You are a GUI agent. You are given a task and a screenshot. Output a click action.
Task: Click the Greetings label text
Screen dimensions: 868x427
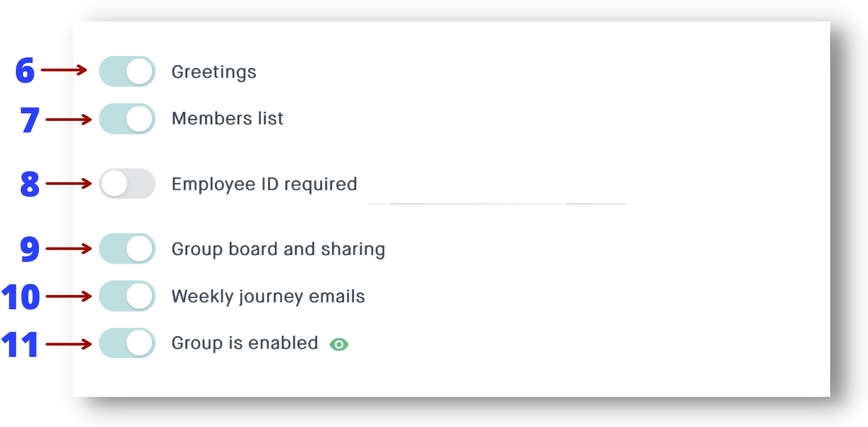(x=214, y=72)
